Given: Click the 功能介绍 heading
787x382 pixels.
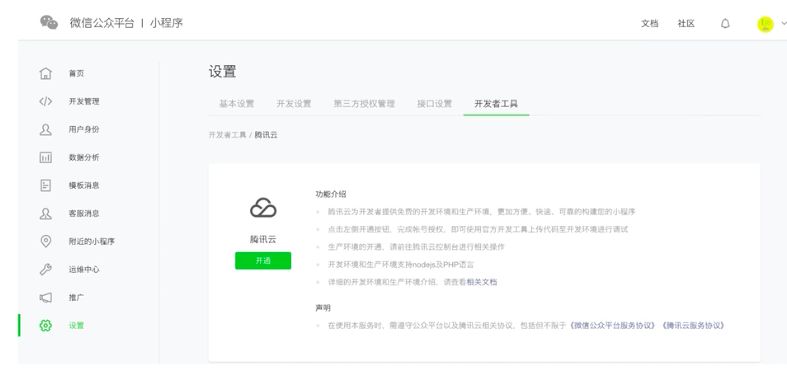Looking at the screenshot, I should pyautogui.click(x=330, y=194).
